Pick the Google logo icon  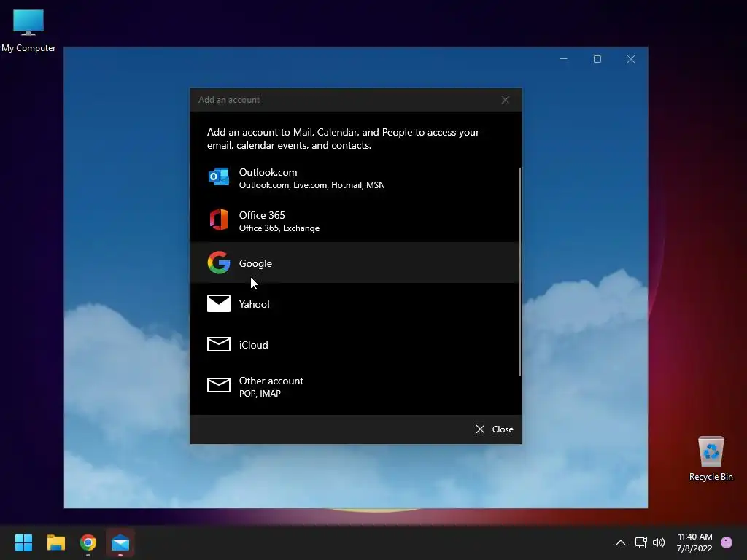click(x=219, y=262)
